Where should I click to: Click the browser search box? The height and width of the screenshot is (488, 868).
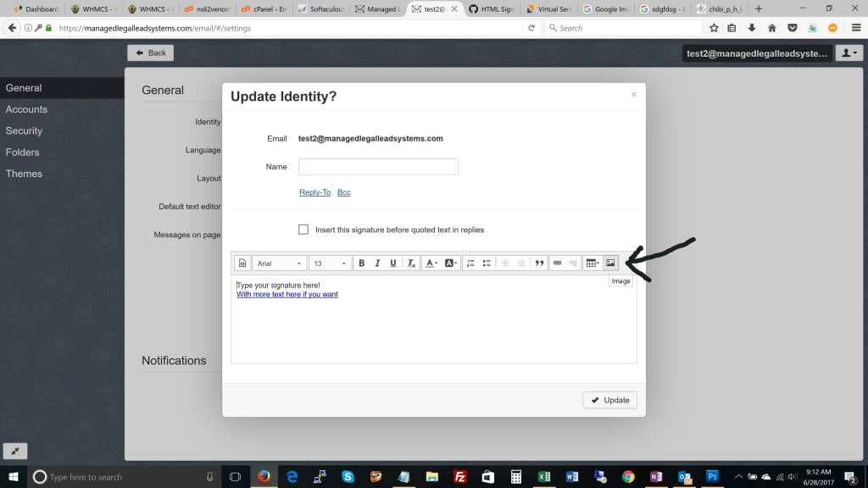[x=623, y=28]
